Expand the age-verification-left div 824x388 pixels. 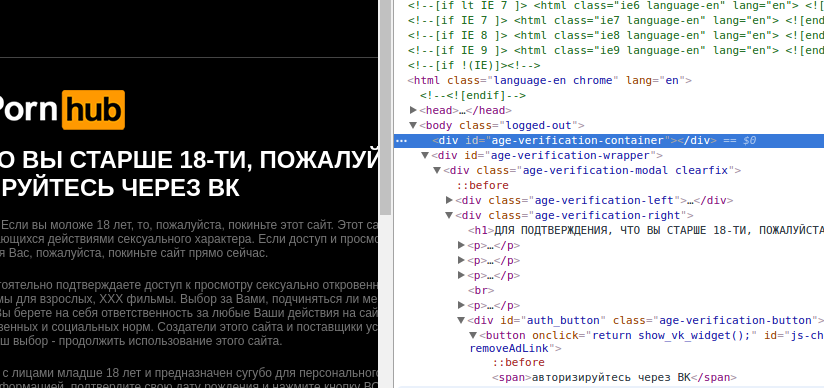pos(449,200)
